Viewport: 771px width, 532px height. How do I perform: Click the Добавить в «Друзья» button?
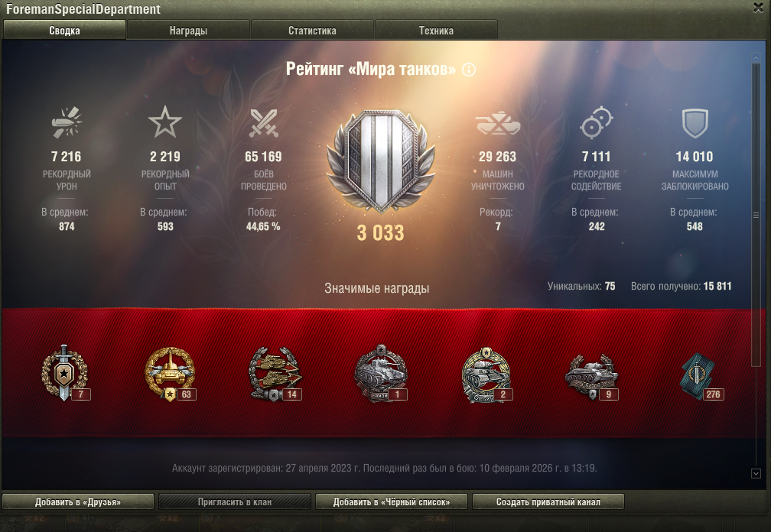point(78,501)
